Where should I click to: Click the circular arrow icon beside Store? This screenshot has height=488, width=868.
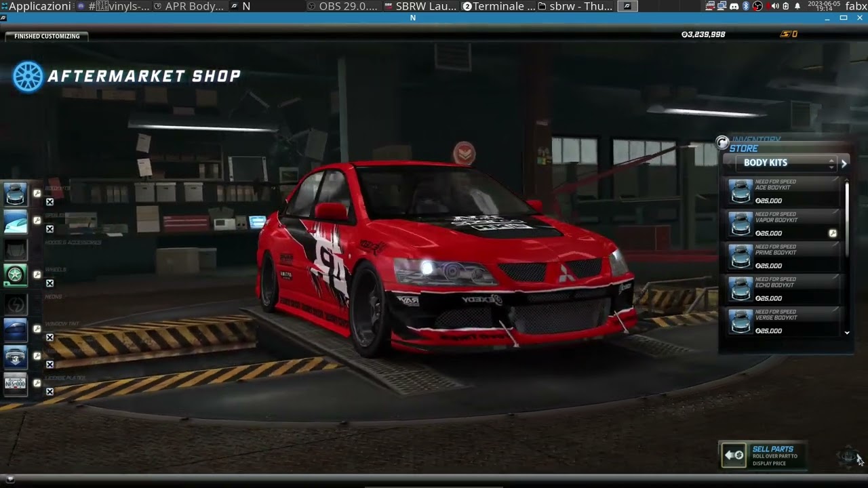(722, 142)
